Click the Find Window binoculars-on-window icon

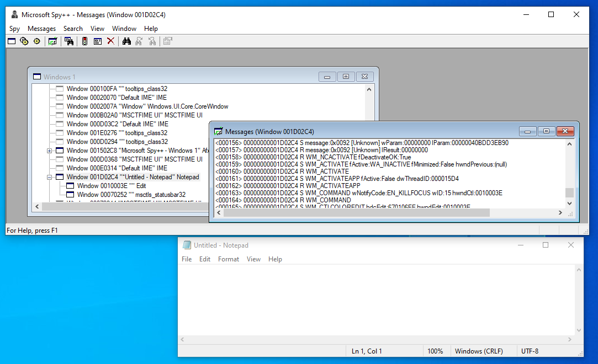tap(69, 41)
